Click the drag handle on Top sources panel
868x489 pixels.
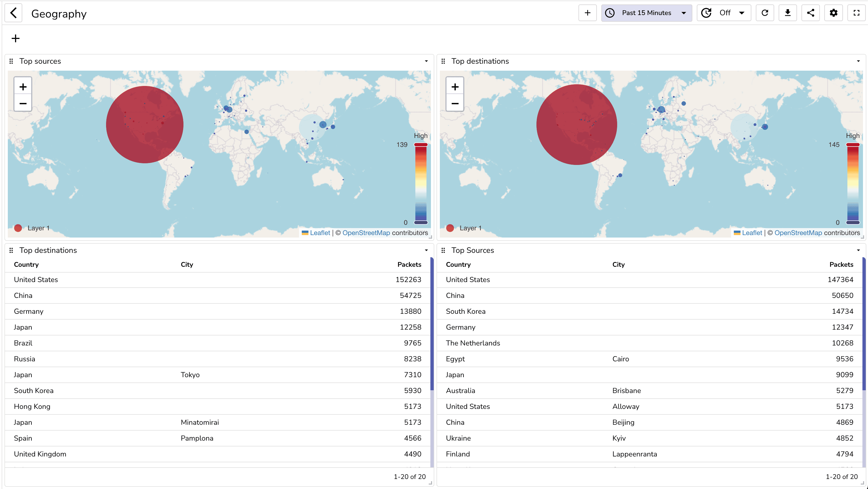click(11, 61)
